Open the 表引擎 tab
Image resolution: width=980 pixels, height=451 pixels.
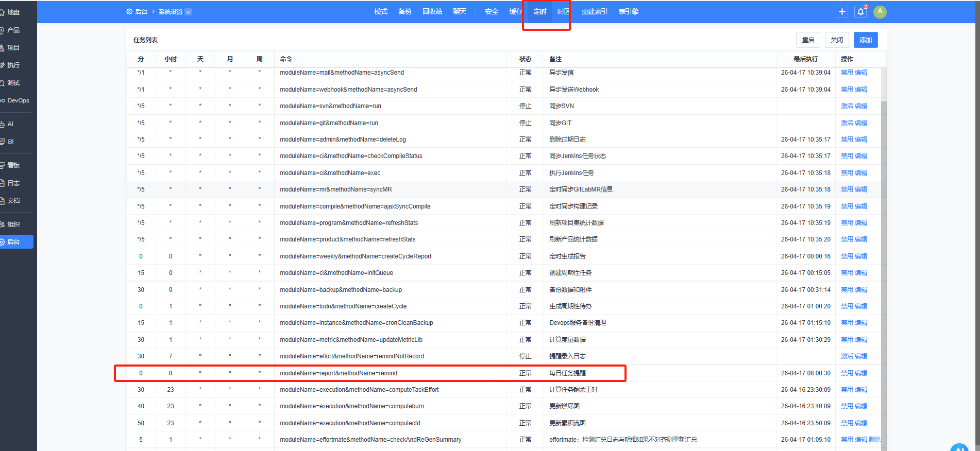(629, 12)
